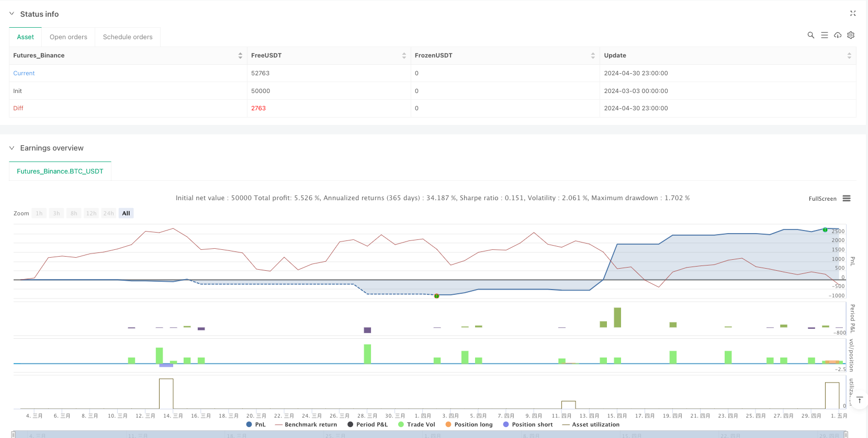Switch to the Schedule orders tab
Viewport: 868px width, 438px height.
pos(128,37)
